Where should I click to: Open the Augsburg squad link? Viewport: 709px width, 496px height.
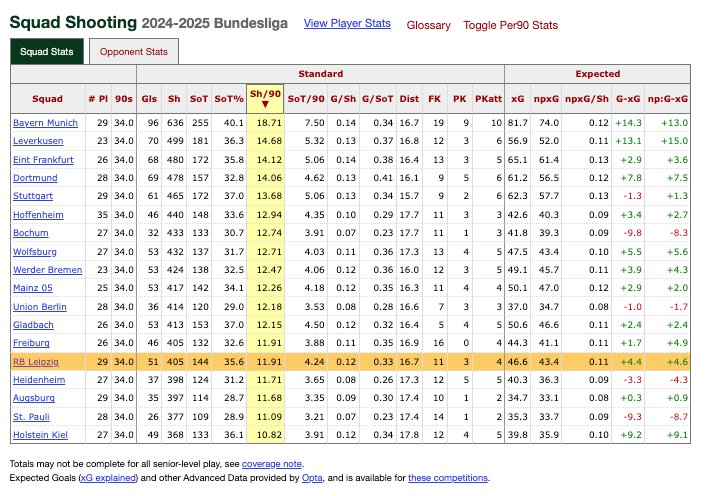click(34, 398)
